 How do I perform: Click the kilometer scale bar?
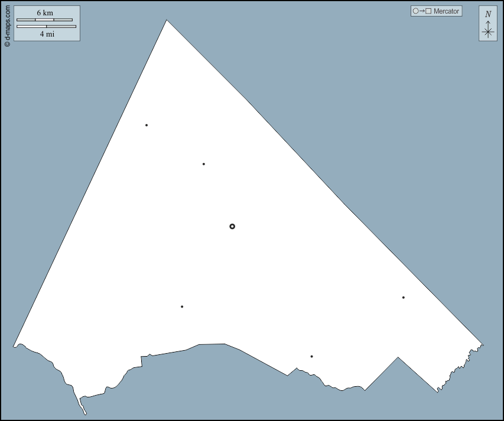coord(44,20)
